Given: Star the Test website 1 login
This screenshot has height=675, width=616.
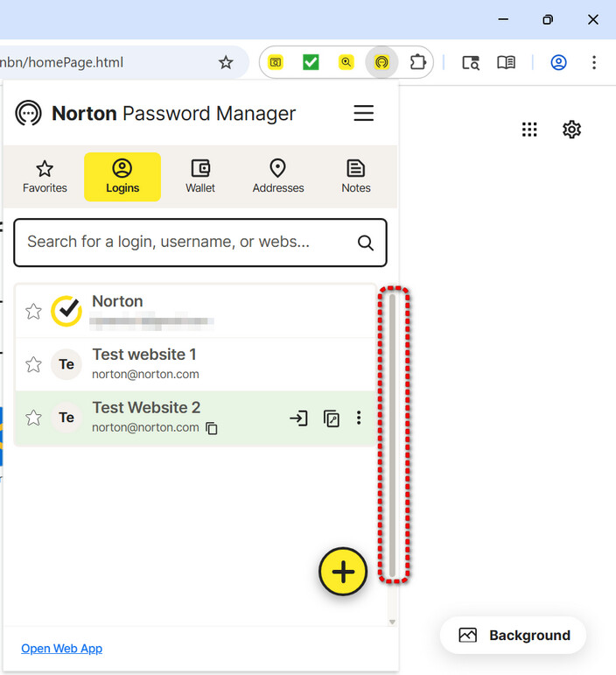Looking at the screenshot, I should click(33, 364).
